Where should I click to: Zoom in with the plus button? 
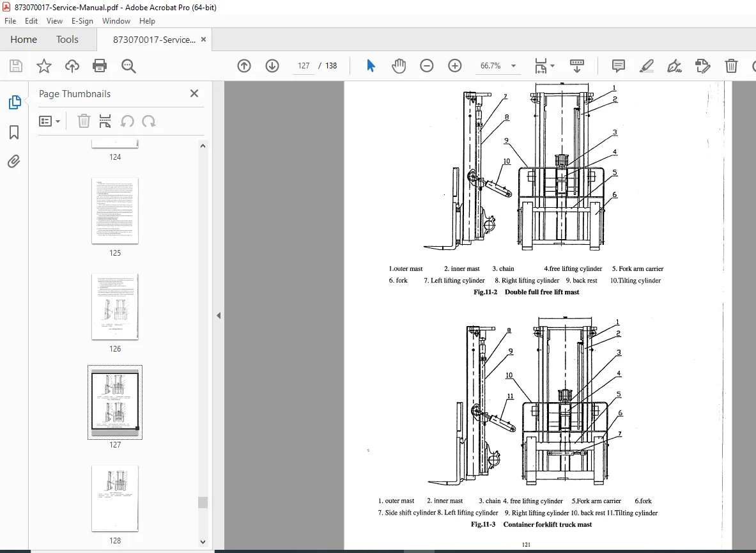pos(454,66)
